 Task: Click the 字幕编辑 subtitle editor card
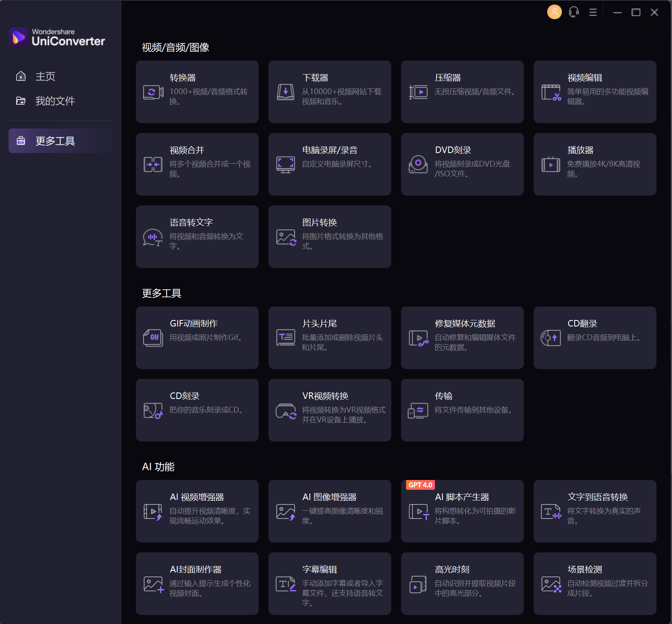coord(329,583)
